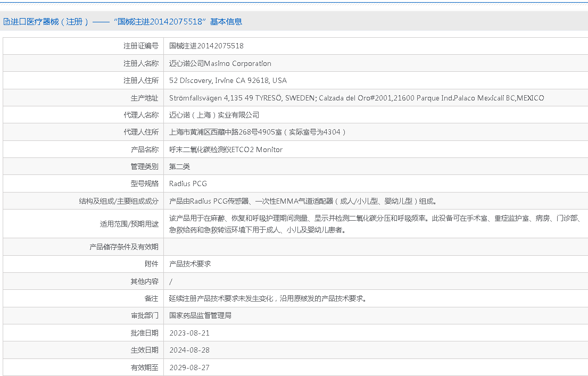Click the address 52 Discovery, Irvine CA
Screen dimensions: 588x376
point(228,80)
